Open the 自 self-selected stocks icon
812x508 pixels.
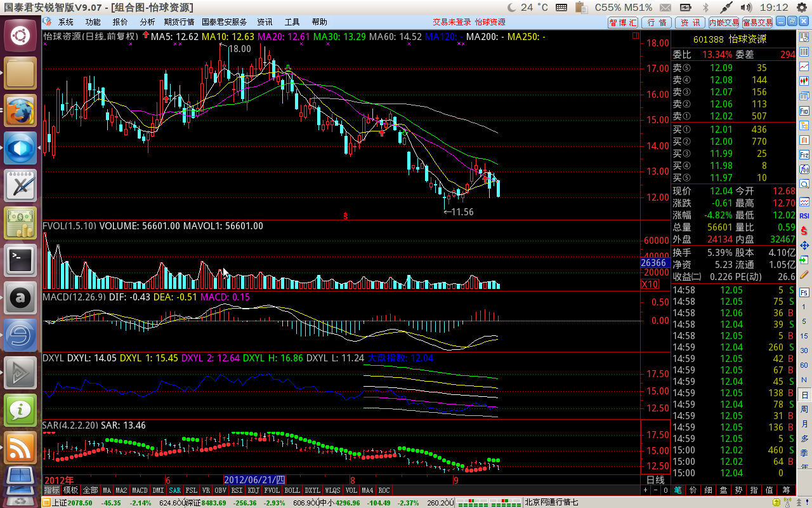tap(804, 140)
